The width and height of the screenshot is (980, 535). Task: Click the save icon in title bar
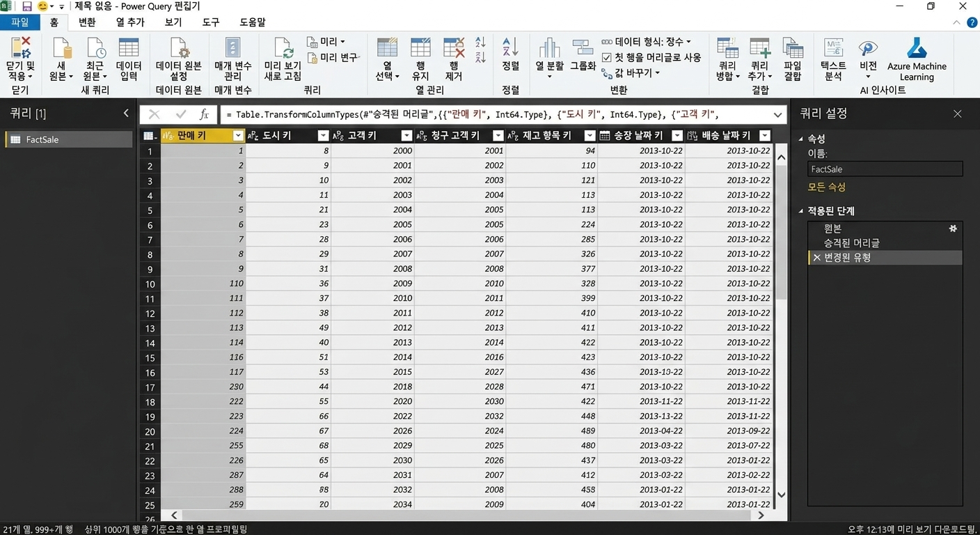(27, 6)
